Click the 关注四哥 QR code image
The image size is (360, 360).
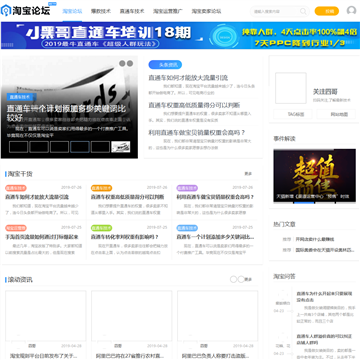[x=291, y=88]
